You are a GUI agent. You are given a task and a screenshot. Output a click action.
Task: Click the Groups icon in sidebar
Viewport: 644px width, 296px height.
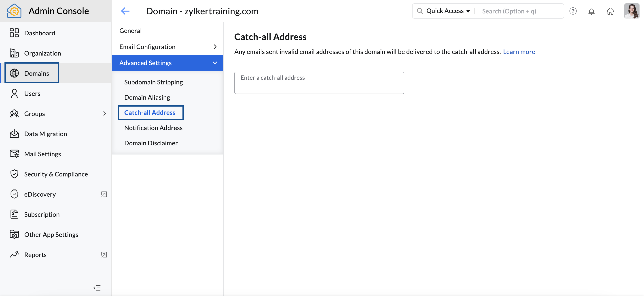click(14, 114)
